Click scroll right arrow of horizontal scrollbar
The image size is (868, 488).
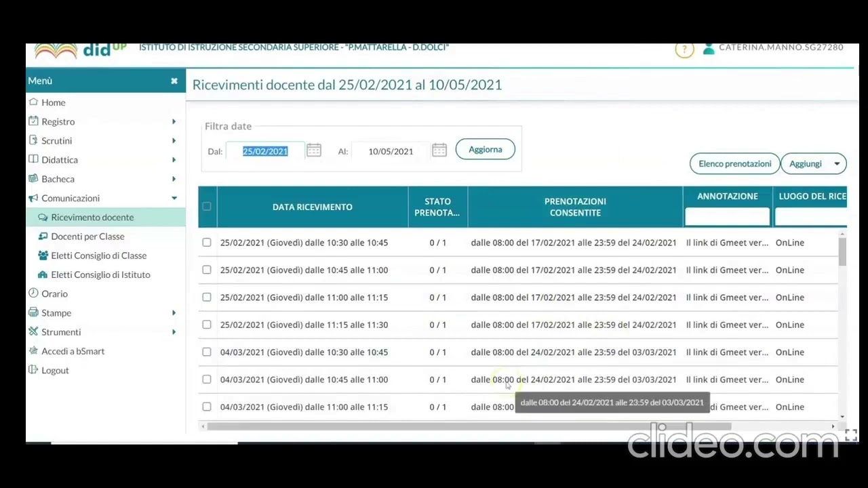point(833,426)
